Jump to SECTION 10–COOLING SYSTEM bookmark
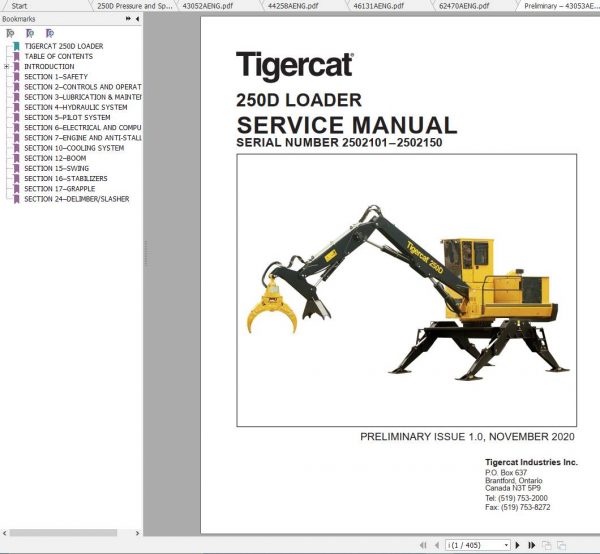Image resolution: width=600 pixels, height=554 pixels. [74, 148]
